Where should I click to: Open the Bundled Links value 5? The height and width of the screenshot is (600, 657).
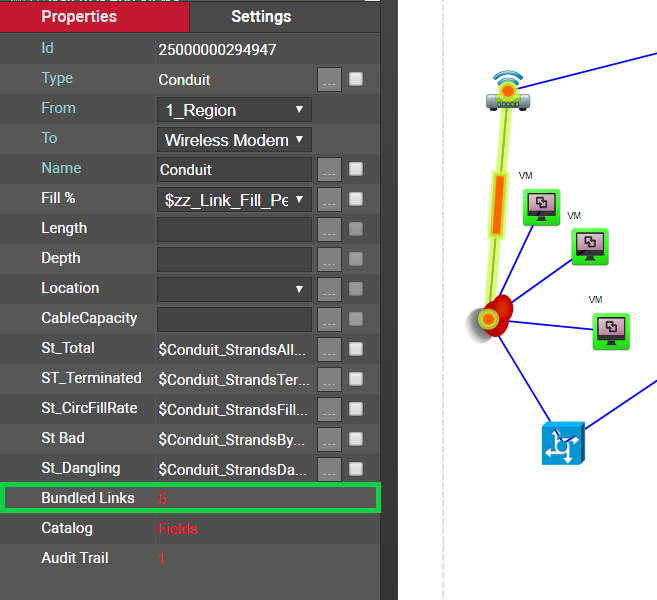(163, 498)
